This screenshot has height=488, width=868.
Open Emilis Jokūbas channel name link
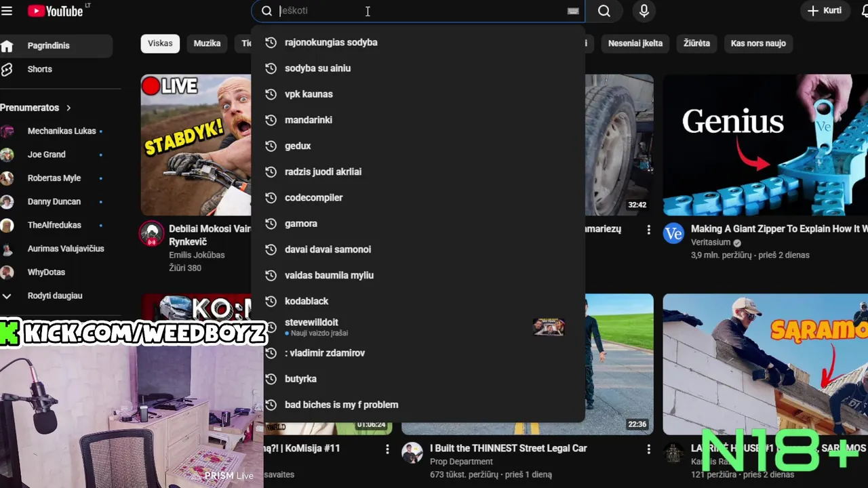197,255
